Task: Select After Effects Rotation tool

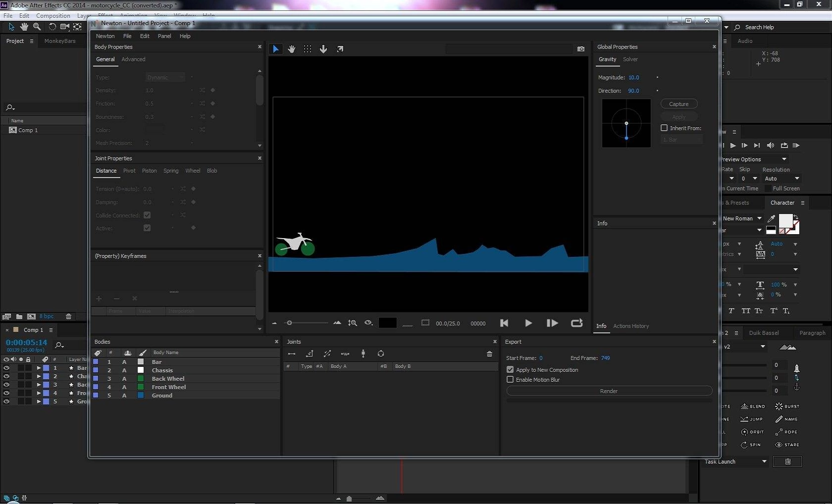Action: 52,26
